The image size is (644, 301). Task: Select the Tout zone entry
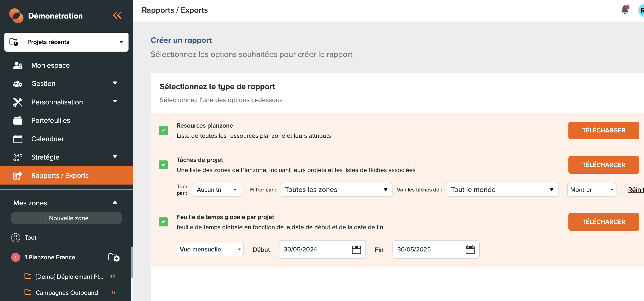pyautogui.click(x=31, y=237)
